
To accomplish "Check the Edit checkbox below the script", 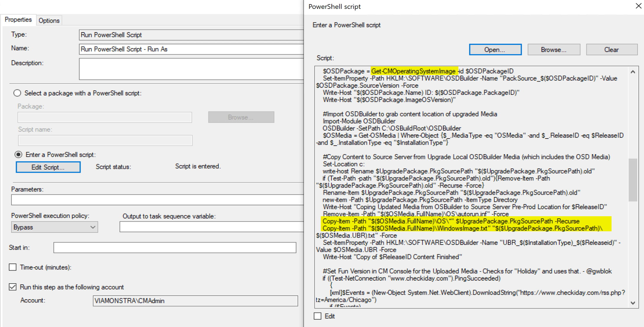I will click(x=317, y=316).
